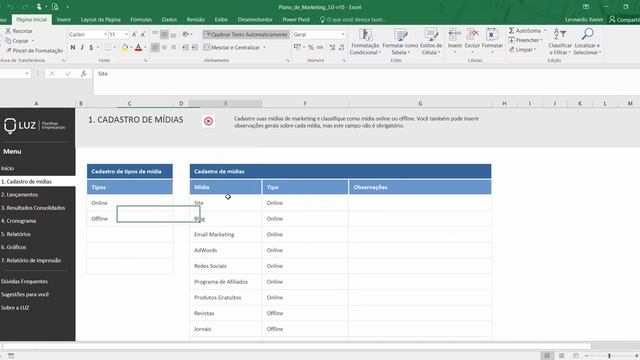Click the text orientation icon

point(186,34)
